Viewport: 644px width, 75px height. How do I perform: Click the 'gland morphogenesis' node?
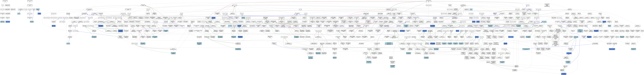(62, 22)
